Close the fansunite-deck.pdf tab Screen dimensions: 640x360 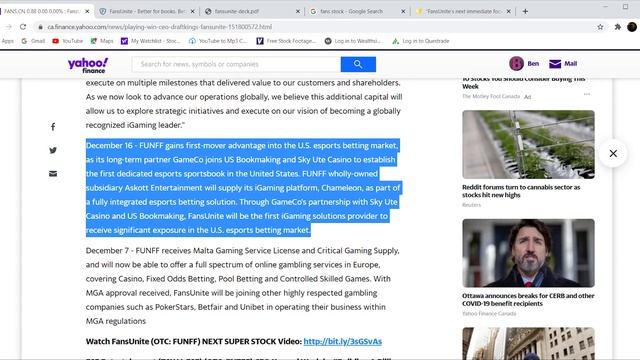click(298, 11)
